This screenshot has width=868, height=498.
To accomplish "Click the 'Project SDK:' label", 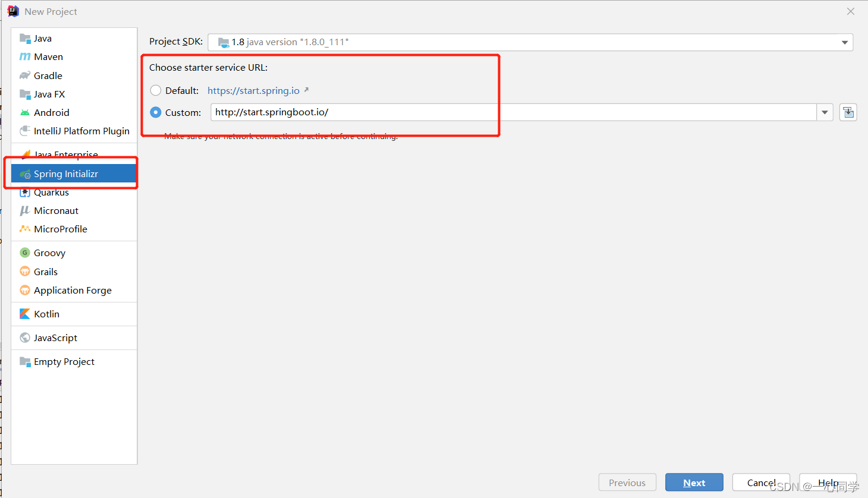I will 176,42.
